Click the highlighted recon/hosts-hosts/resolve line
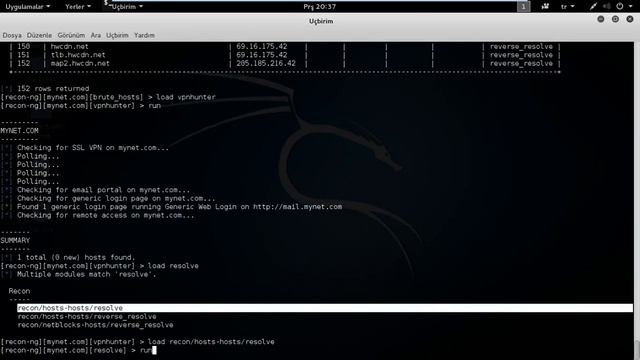The height and width of the screenshot is (360, 640). tap(325, 308)
